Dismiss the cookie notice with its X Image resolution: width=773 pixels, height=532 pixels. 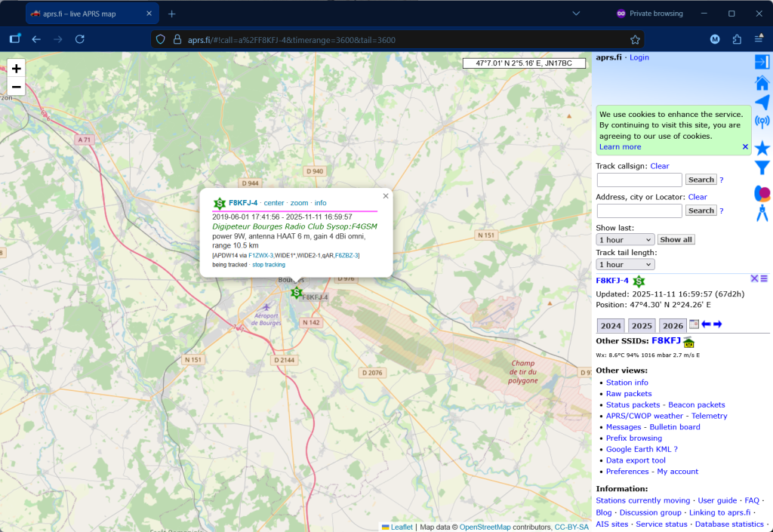pyautogui.click(x=745, y=147)
